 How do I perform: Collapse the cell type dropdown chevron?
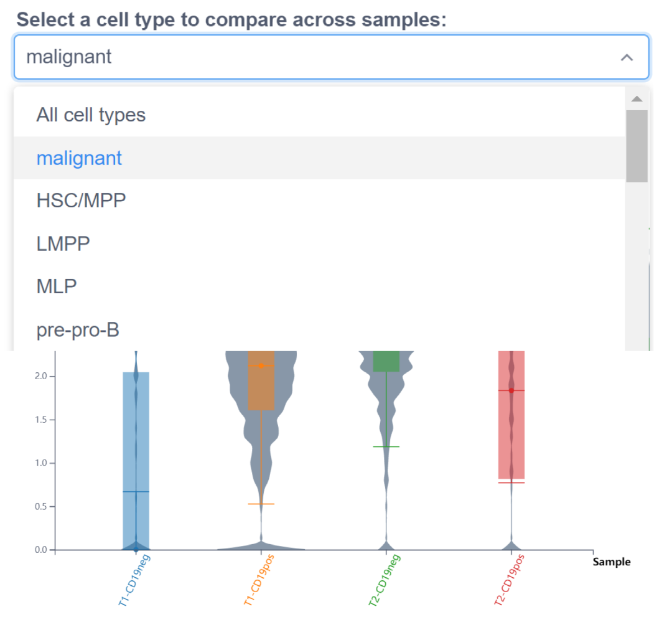click(x=627, y=57)
